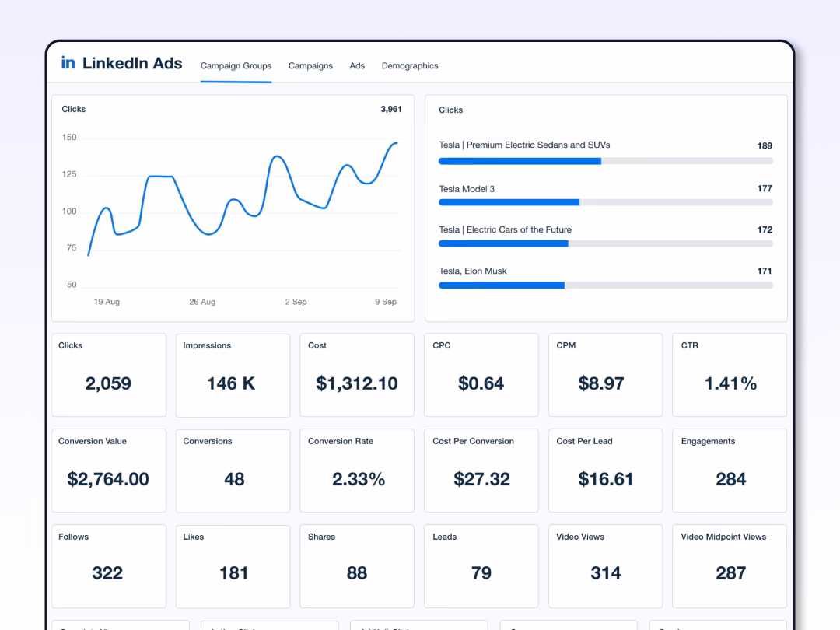Click the LinkedIn logo icon

pos(68,63)
